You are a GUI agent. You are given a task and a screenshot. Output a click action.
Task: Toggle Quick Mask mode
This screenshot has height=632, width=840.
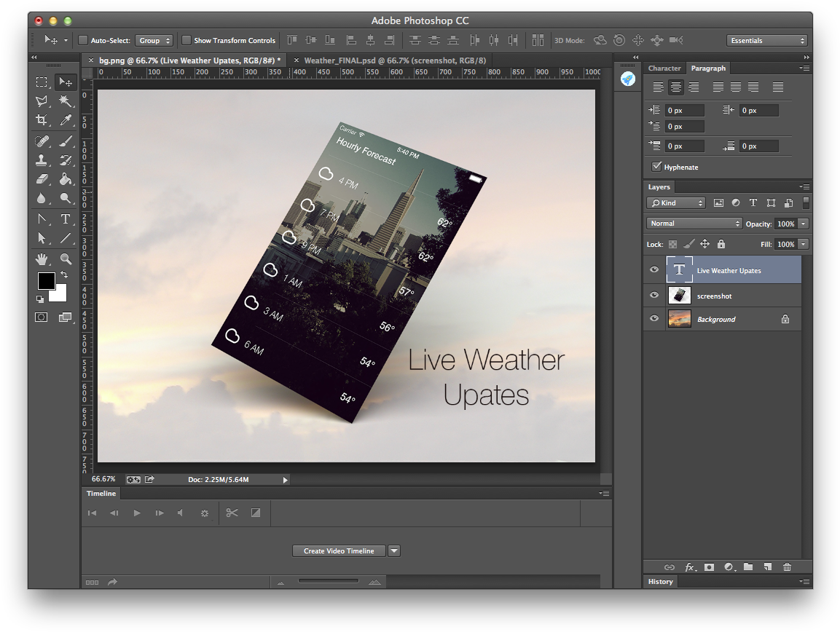click(x=42, y=317)
